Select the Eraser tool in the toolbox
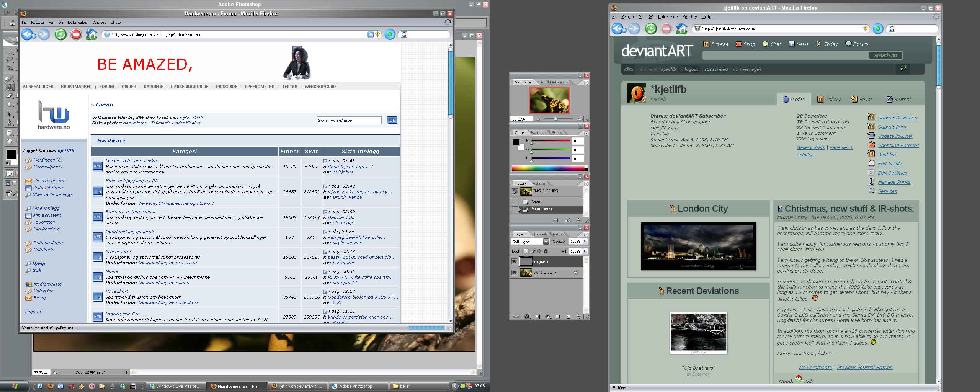980x392 pixels. click(x=10, y=96)
